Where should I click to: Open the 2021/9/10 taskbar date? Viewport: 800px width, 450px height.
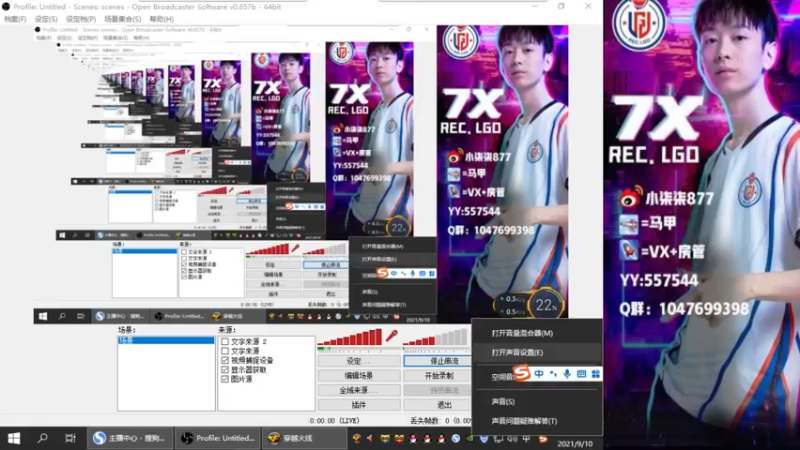(x=575, y=444)
